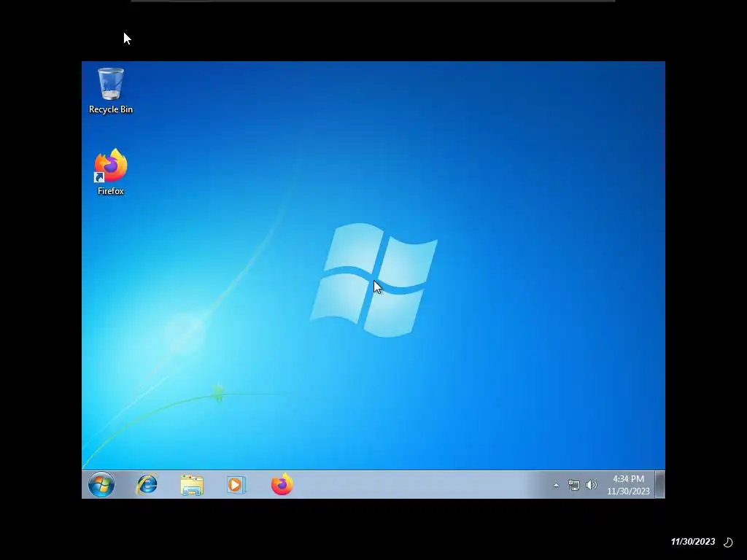Launch Windows Media Player from taskbar
Screen dimensions: 747x560
pyautogui.click(x=236, y=485)
